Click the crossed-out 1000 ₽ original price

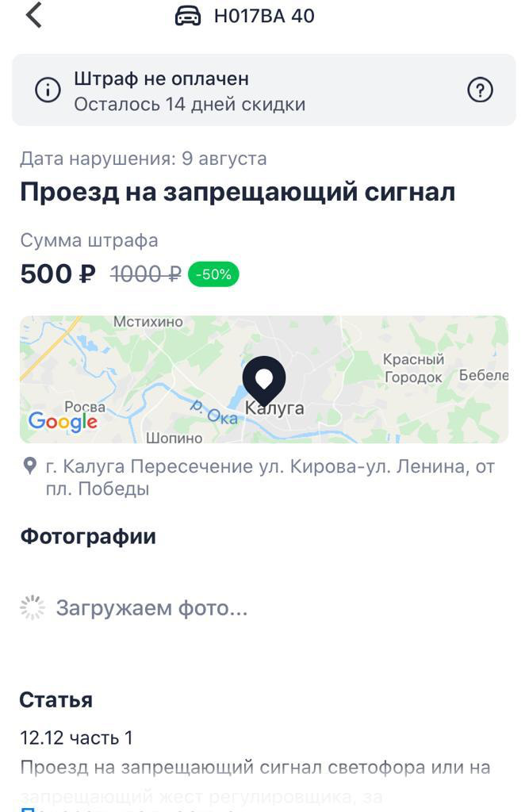145,274
